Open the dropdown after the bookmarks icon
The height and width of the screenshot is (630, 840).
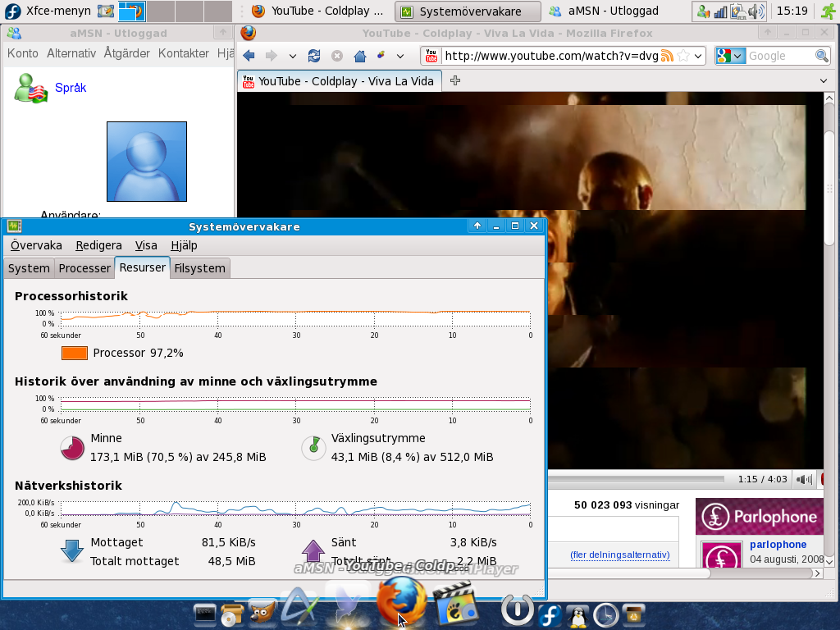(x=400, y=56)
